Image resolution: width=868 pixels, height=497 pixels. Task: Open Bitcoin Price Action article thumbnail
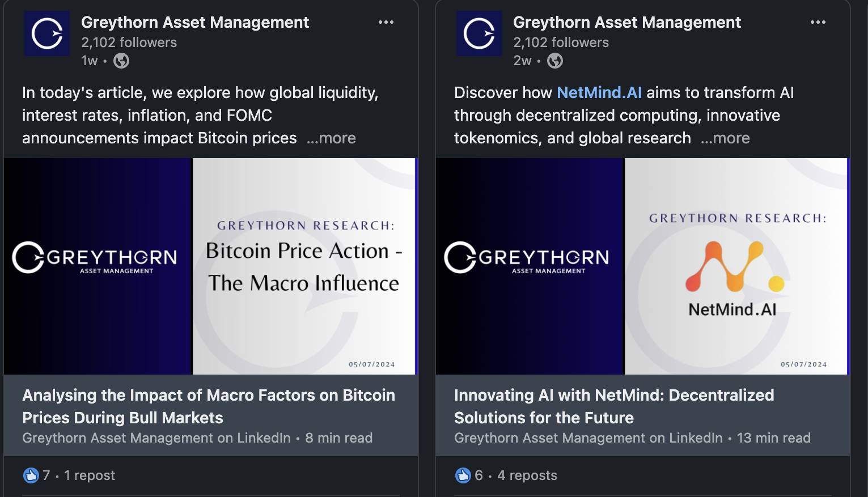[211, 266]
